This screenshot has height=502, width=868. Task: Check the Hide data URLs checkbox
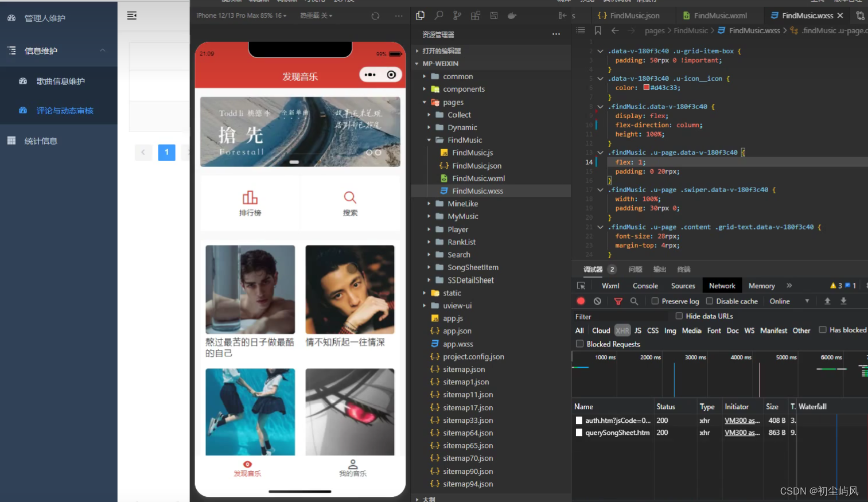[679, 316]
